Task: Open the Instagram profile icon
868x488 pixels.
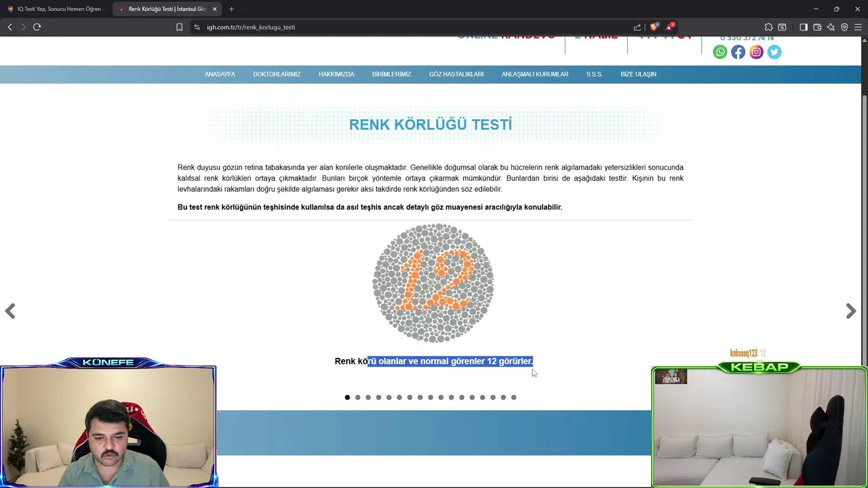Action: (756, 52)
